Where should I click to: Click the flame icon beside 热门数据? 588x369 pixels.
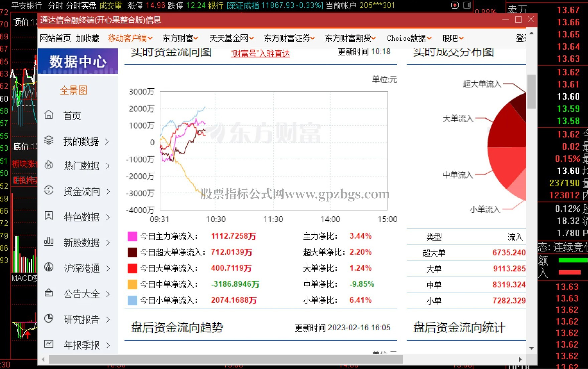coord(49,165)
